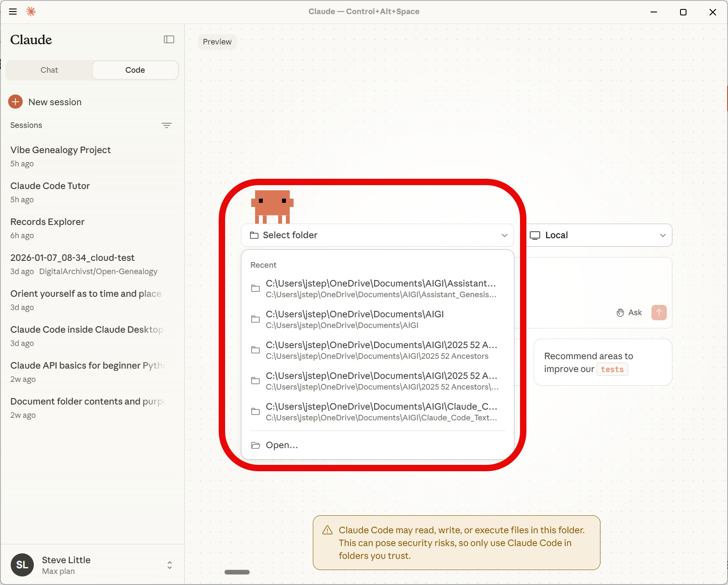Screen dimensions: 728x585
Task: Send message with the arrow-up button
Action: tap(659, 313)
